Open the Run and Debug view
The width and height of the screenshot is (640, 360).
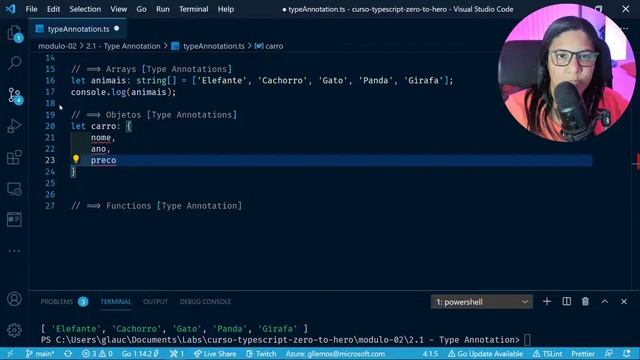coord(15,126)
